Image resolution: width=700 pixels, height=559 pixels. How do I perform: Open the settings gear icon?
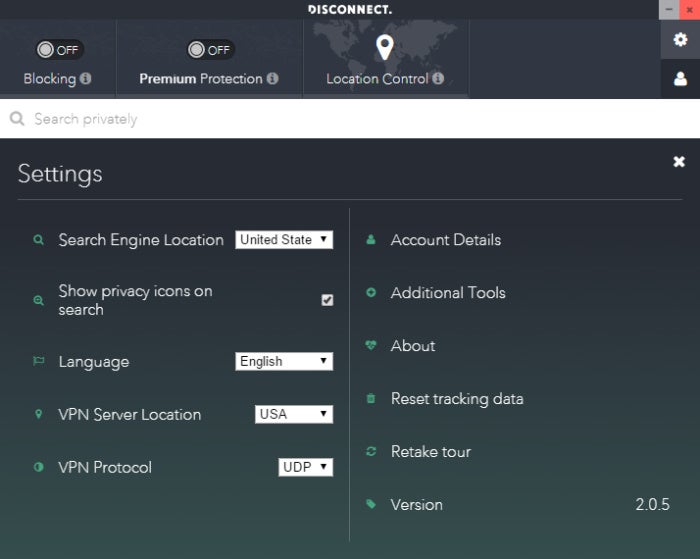680,39
